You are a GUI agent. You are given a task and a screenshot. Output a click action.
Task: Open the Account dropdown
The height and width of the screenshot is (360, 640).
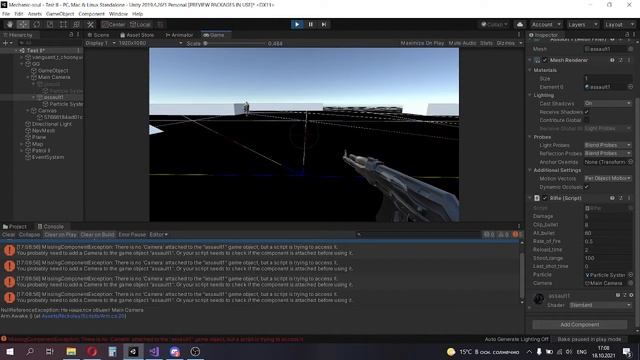point(546,24)
